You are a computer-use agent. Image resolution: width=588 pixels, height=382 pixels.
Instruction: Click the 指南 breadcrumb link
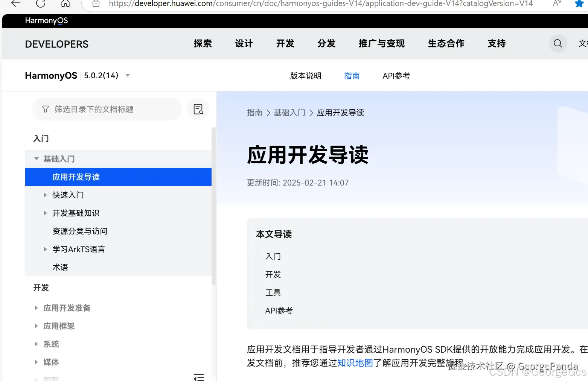click(x=254, y=113)
